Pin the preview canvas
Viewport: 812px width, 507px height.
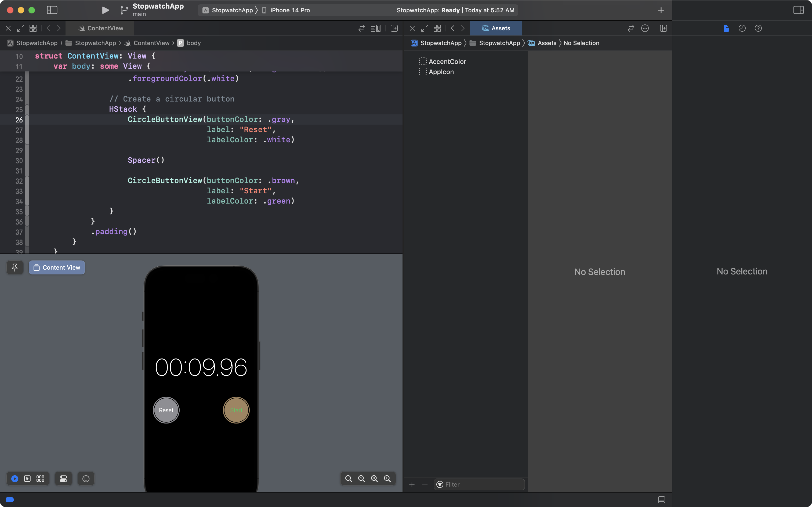[x=15, y=267]
